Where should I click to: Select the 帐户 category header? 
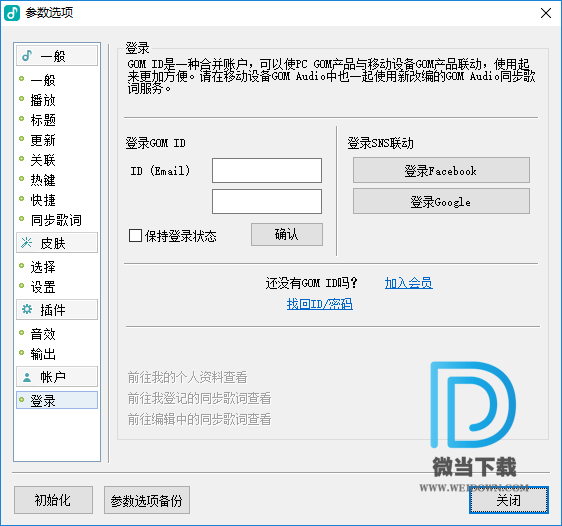pos(57,377)
